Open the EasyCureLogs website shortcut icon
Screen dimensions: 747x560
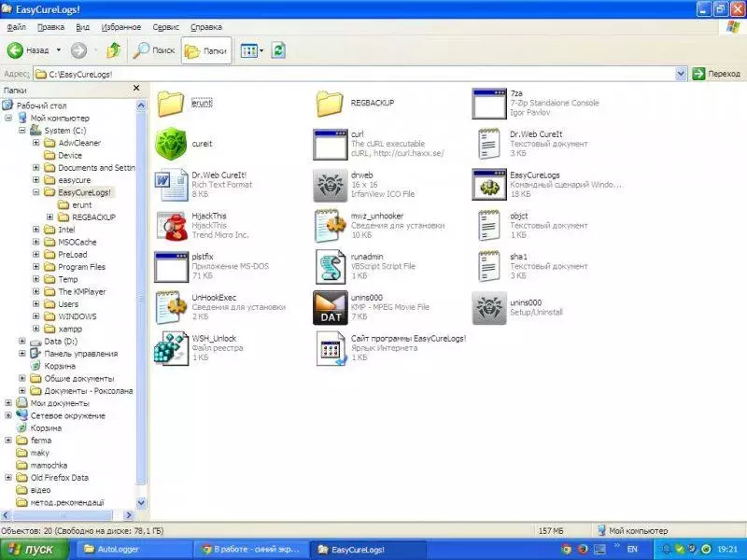tap(331, 348)
